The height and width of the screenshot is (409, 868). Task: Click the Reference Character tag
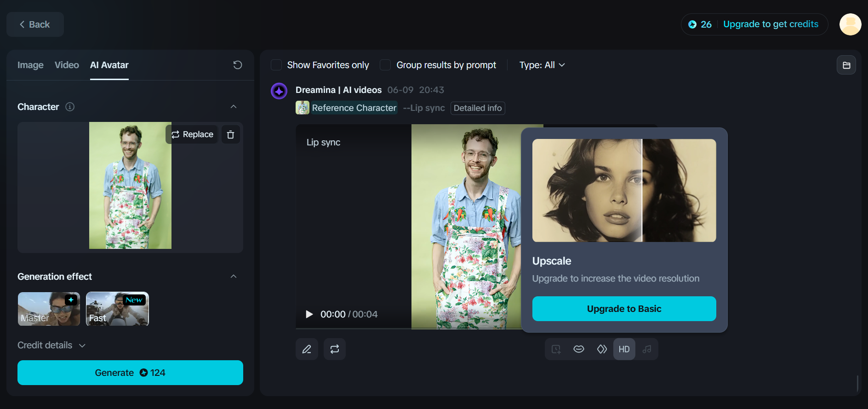[x=354, y=108]
